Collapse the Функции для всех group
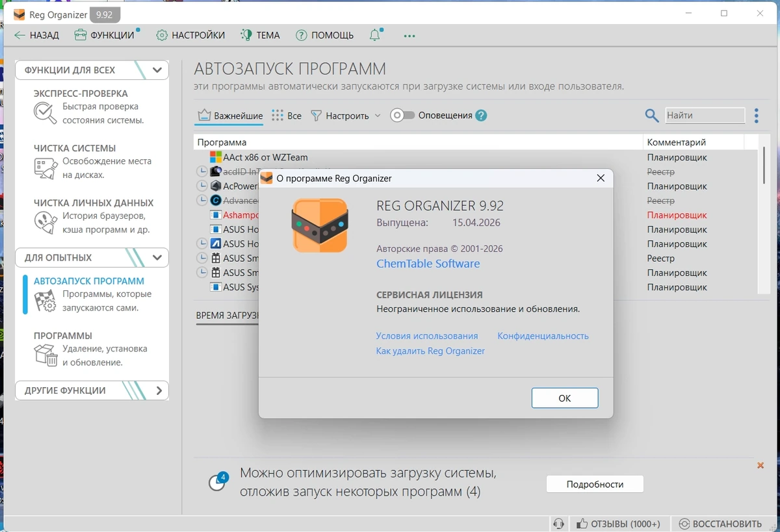 click(x=157, y=70)
